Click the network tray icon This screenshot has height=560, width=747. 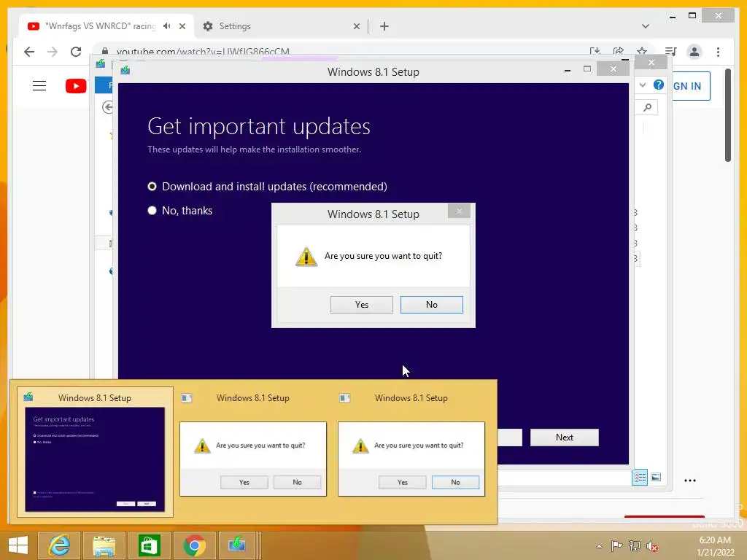(x=634, y=546)
